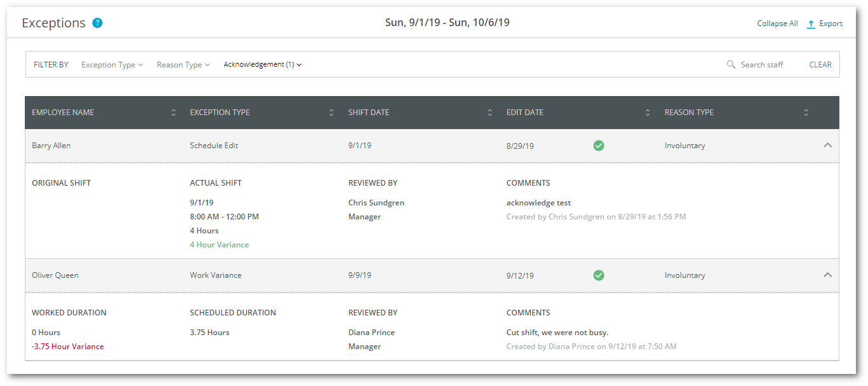868x386 pixels.
Task: Clear all applied filters
Action: click(820, 65)
